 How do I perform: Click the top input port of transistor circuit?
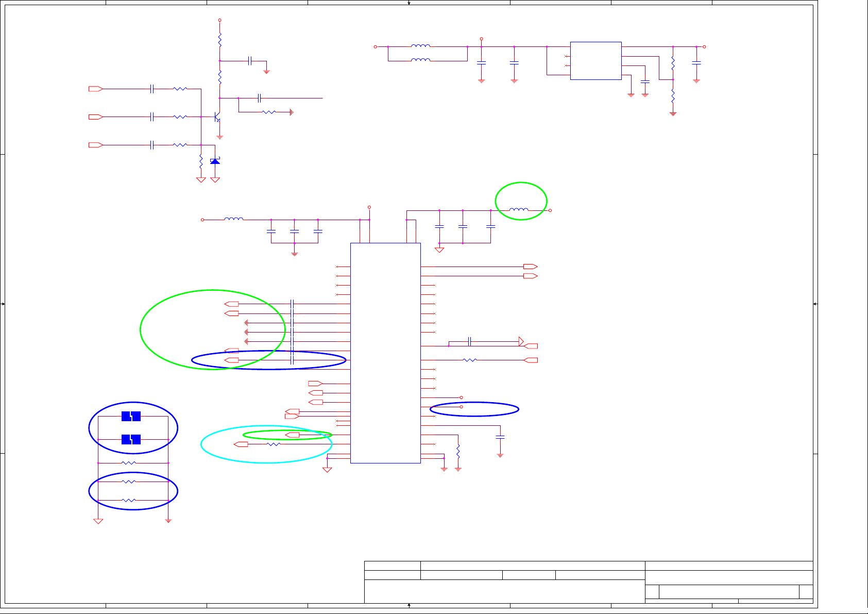[95, 89]
